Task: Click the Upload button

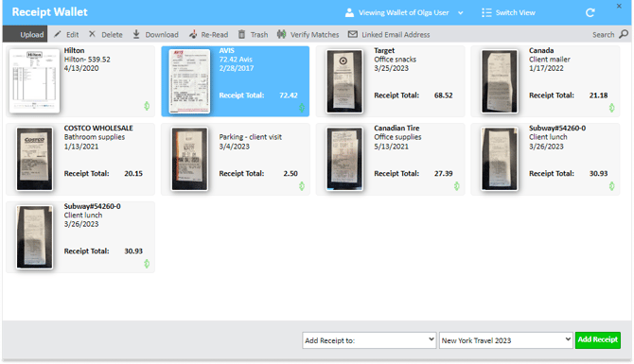Action: click(x=25, y=34)
